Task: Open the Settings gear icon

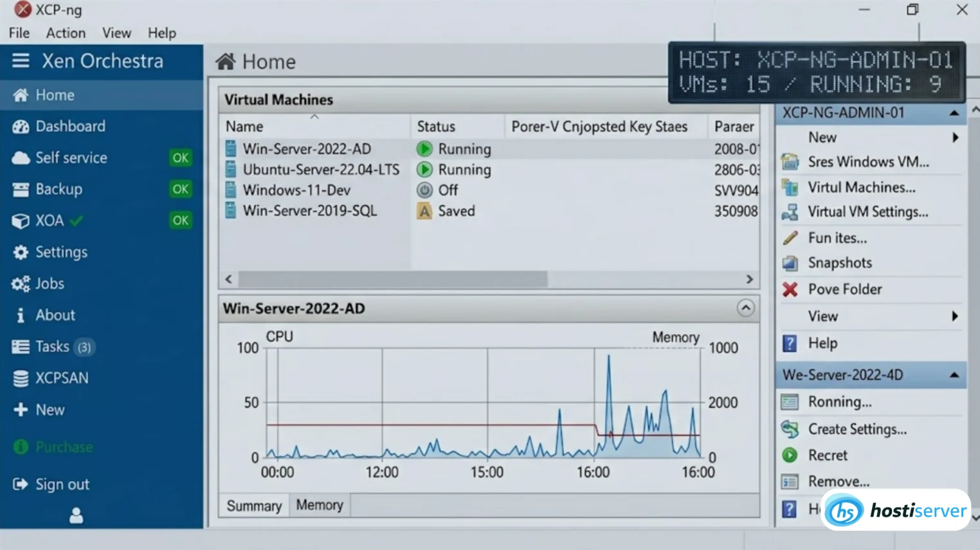Action: click(x=21, y=253)
